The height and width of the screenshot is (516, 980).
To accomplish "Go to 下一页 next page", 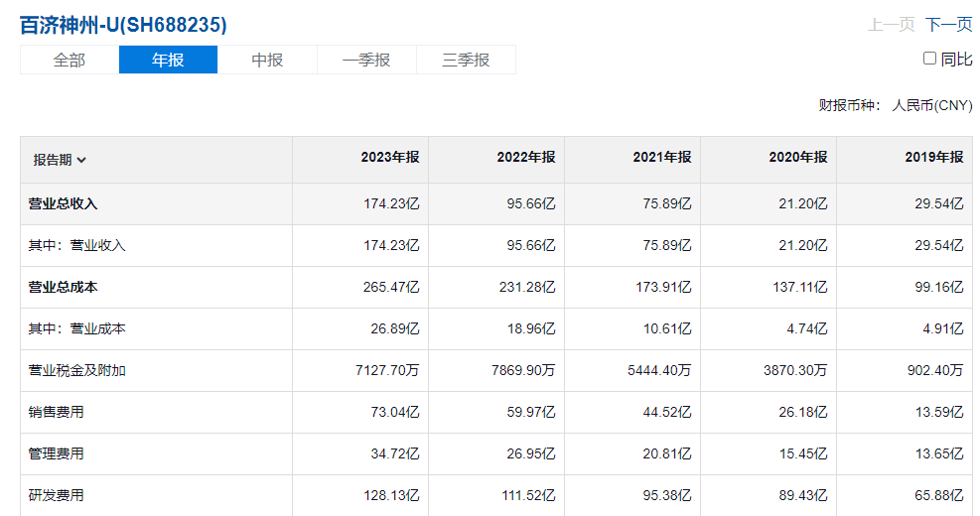I will click(948, 25).
